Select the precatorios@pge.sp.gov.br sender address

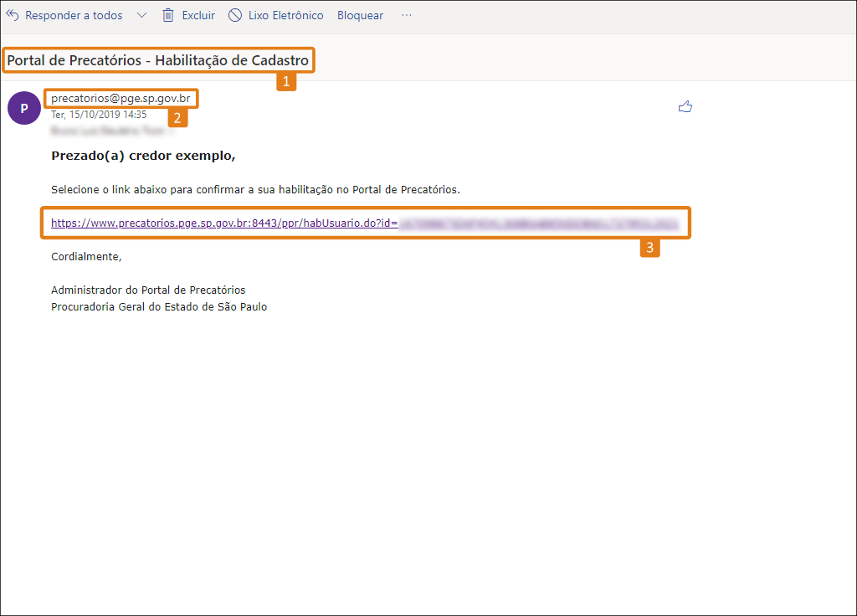point(121,99)
